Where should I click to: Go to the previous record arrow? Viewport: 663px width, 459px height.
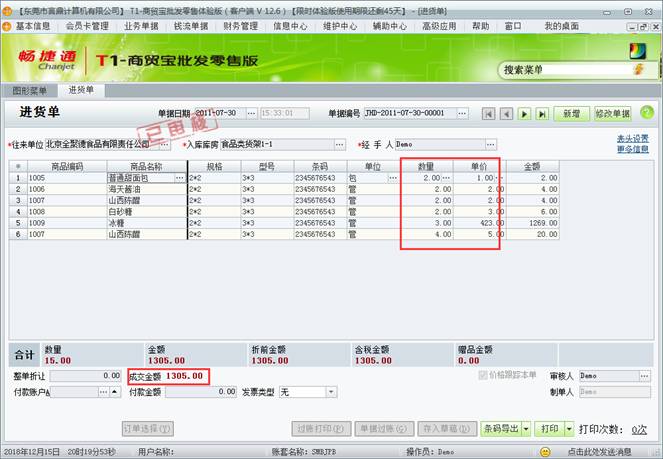[x=507, y=115]
